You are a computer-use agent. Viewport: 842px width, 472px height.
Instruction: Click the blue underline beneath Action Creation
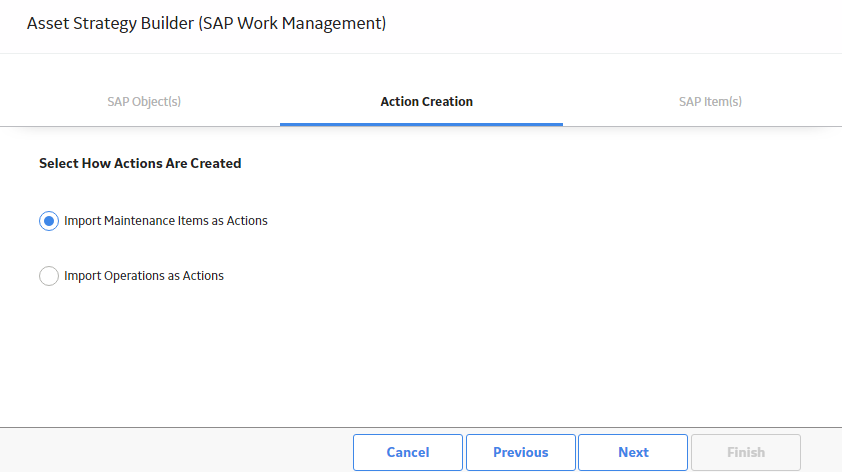point(421,124)
